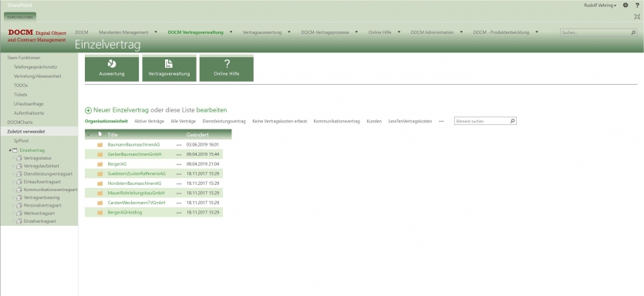Click the NordsternBaumaschinenAG folder icon
The width and height of the screenshot is (644, 296).
tap(99, 183)
